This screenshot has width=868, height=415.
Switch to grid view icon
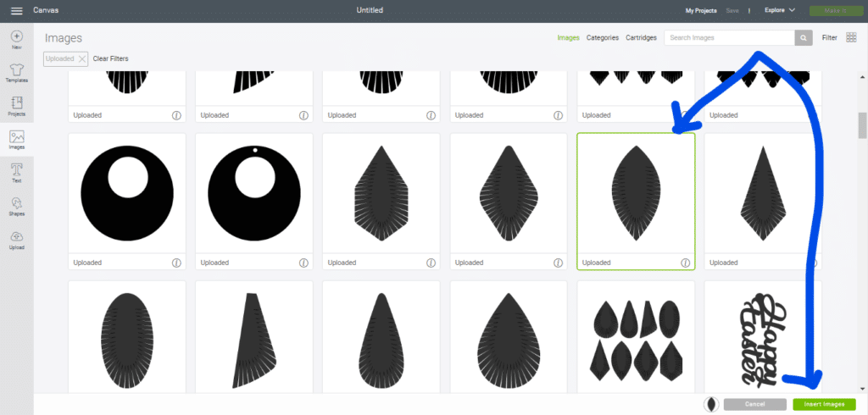[x=851, y=37]
